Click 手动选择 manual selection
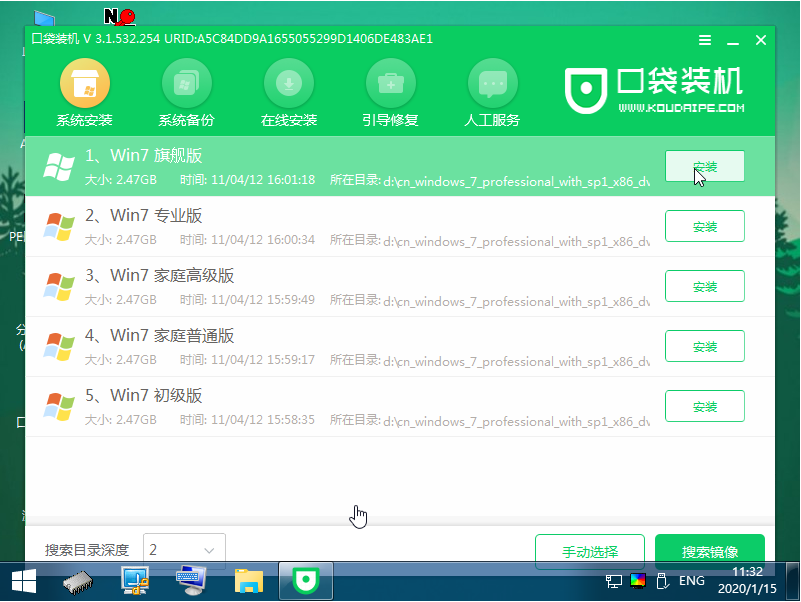 coord(590,551)
